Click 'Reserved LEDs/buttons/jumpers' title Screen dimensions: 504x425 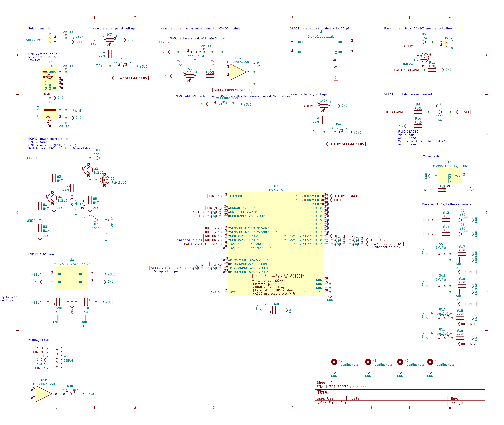pyautogui.click(x=446, y=204)
